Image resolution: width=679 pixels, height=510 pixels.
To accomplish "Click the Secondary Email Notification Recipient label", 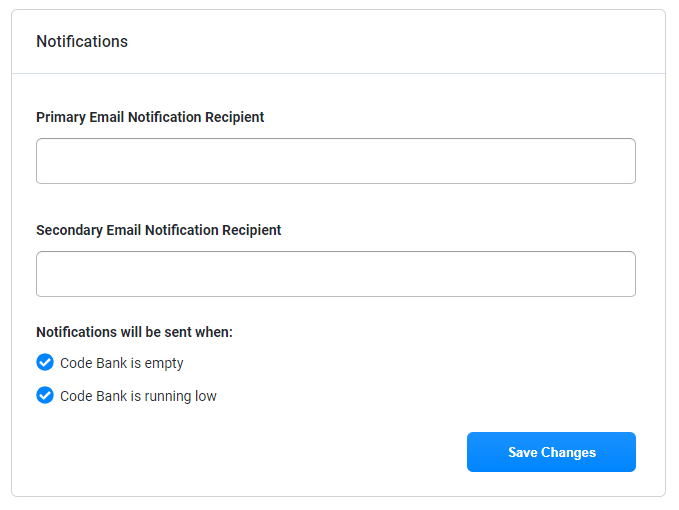I will point(158,230).
